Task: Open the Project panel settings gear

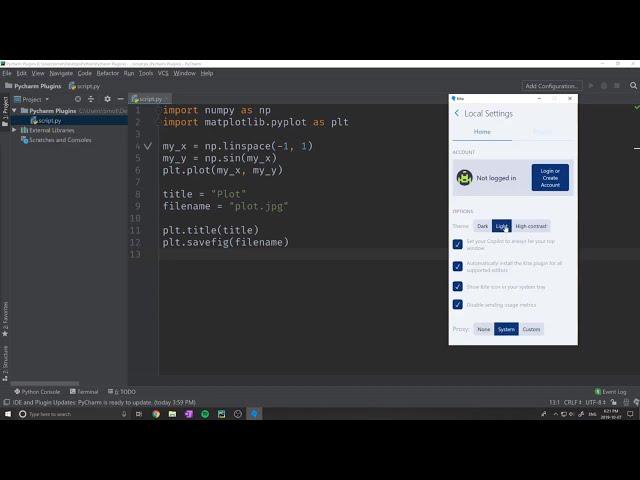Action: point(109,99)
